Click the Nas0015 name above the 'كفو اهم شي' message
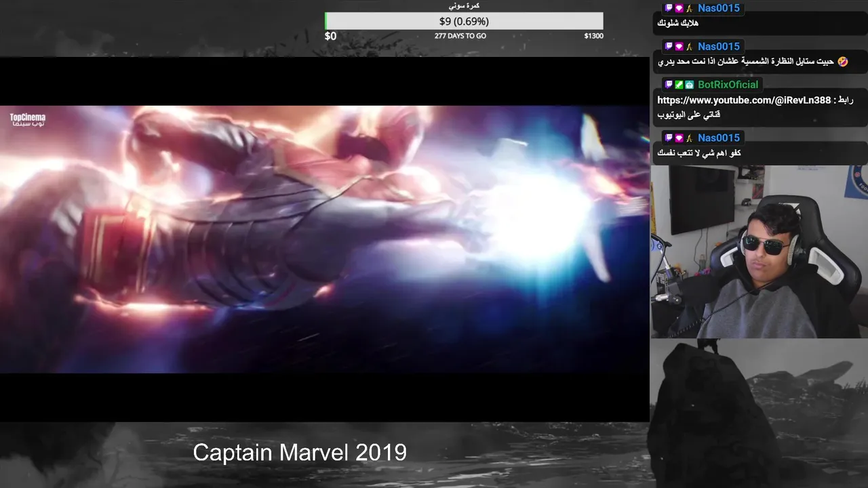Viewport: 868px width, 488px height. click(x=719, y=138)
